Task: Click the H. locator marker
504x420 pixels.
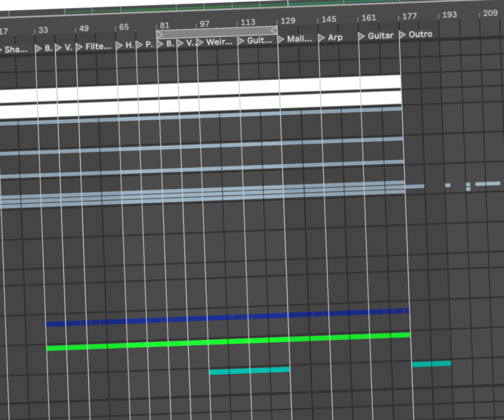Action: (x=119, y=45)
